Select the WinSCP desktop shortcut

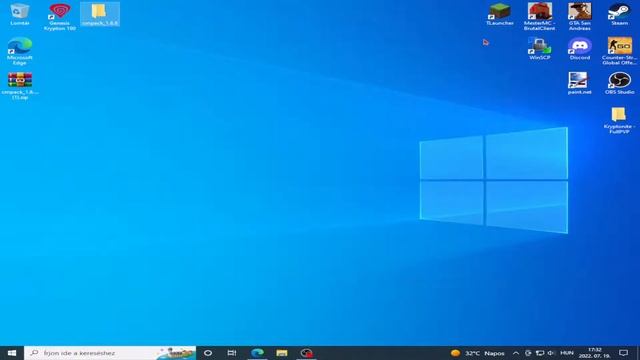[x=539, y=49]
